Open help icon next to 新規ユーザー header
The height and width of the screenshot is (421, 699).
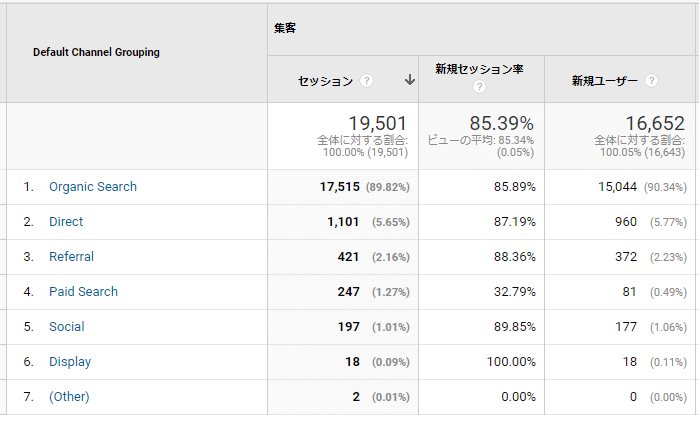(651, 81)
